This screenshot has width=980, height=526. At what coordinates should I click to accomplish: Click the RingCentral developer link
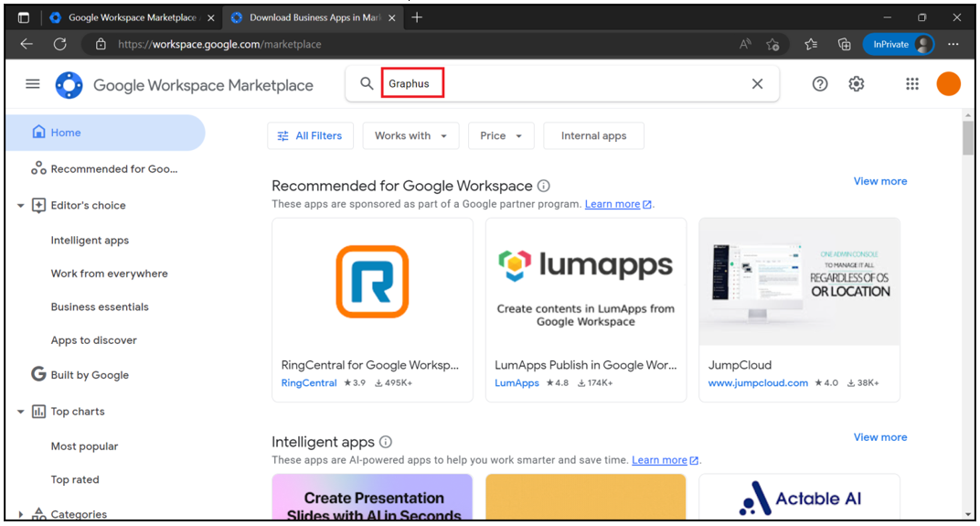coord(309,382)
